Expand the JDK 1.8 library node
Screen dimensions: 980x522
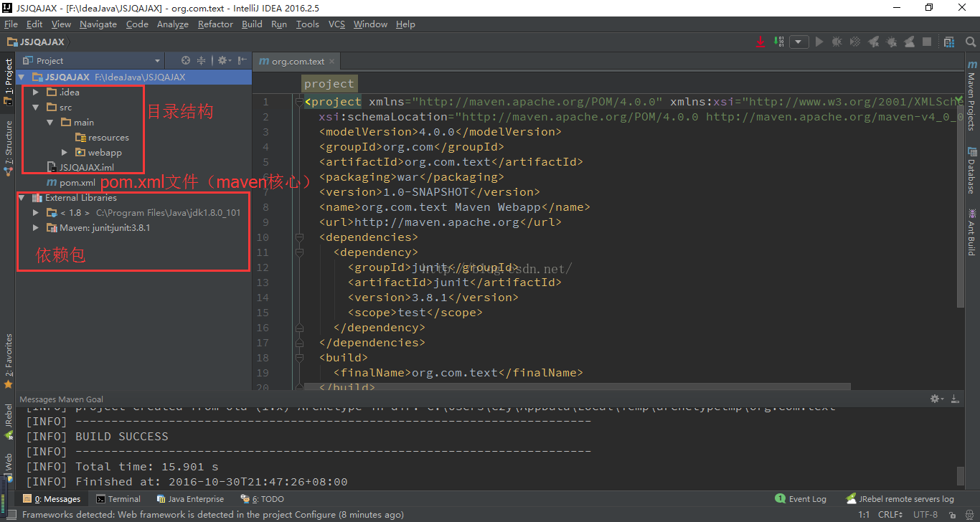tap(36, 212)
